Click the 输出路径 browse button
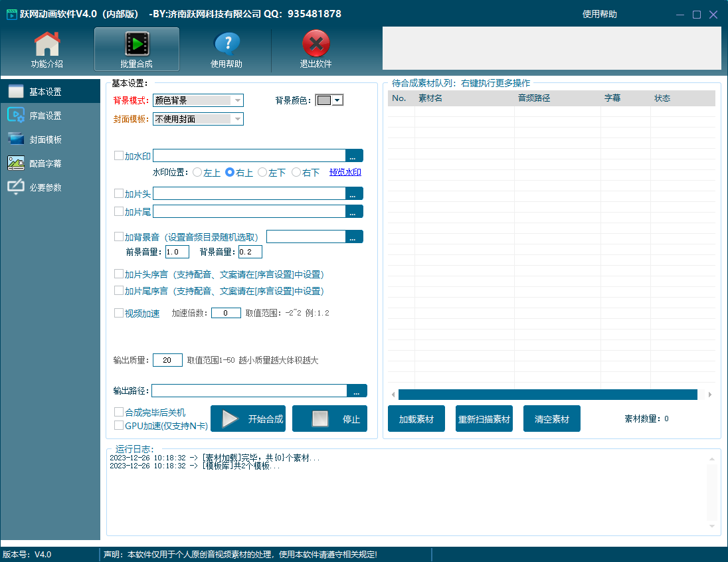The width and height of the screenshot is (728, 562). point(357,391)
